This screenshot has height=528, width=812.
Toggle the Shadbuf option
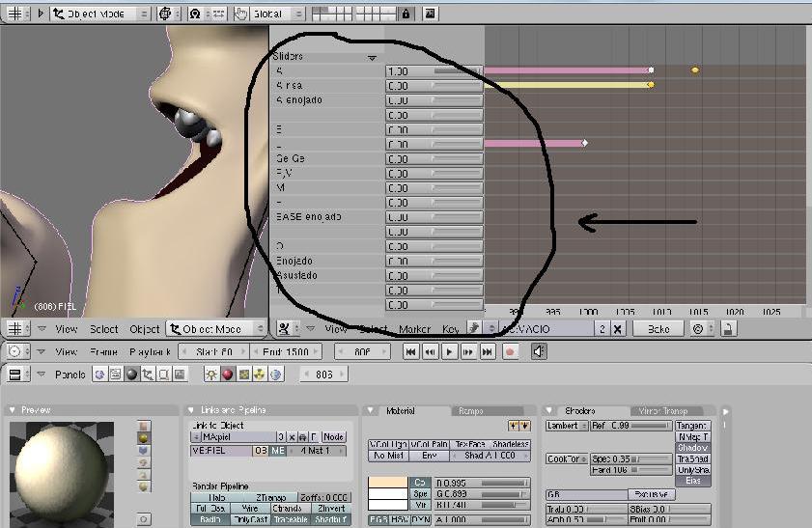pyautogui.click(x=330, y=519)
